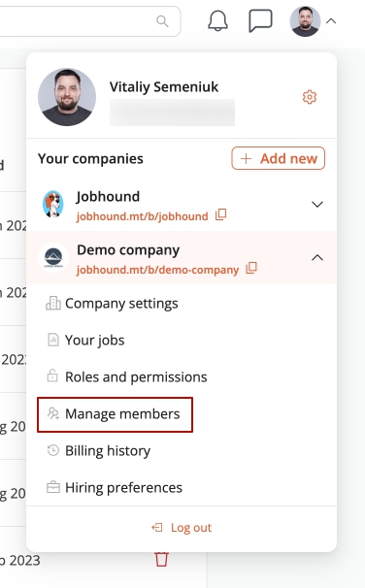This screenshot has height=588, width=365.
Task: Click the search magnifier icon
Action: (162, 21)
